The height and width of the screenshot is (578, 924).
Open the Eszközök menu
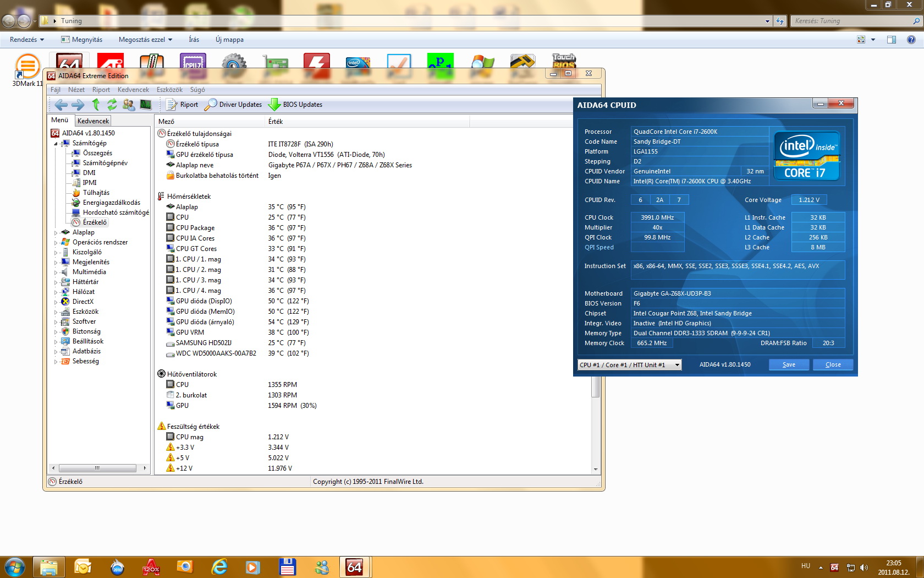tap(169, 90)
